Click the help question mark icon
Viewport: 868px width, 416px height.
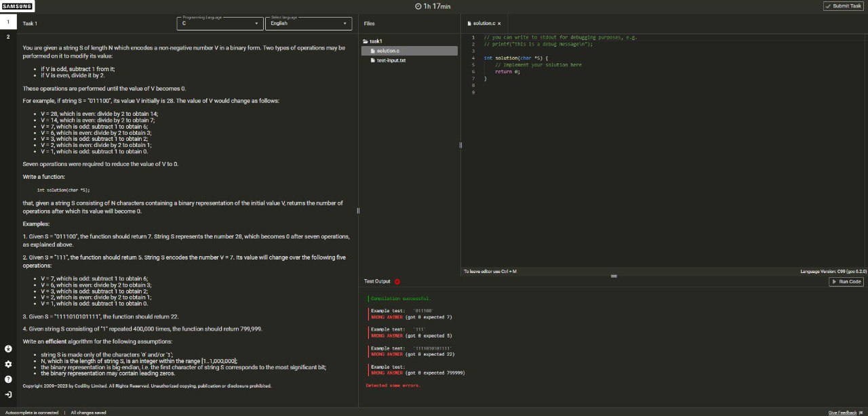(8, 379)
